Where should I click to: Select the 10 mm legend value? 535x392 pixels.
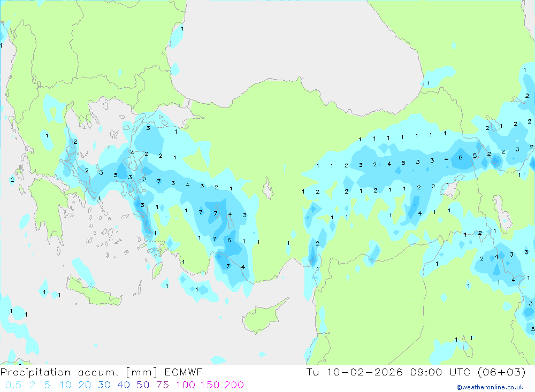click(65, 385)
